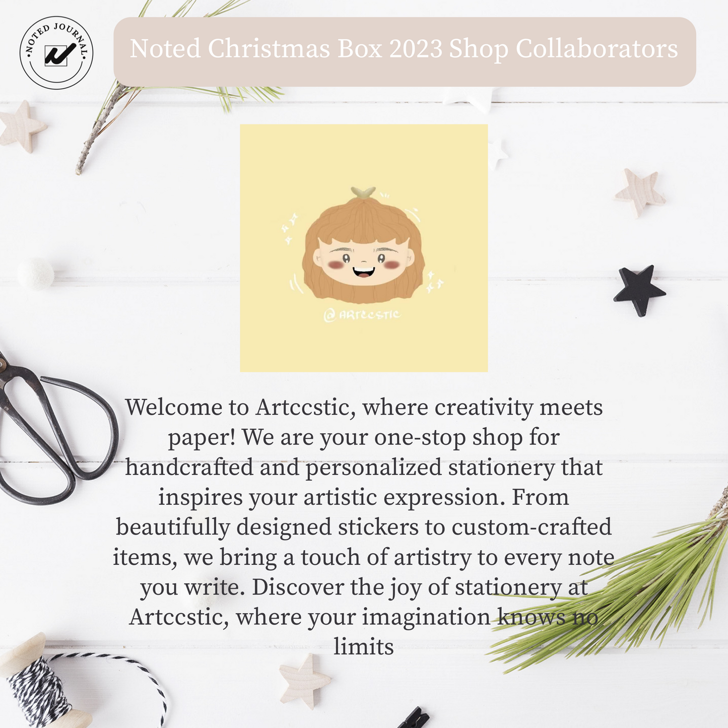This screenshot has height=728, width=728.
Task: Select the Noted Christmas Box 2023 title banner
Action: (405, 51)
